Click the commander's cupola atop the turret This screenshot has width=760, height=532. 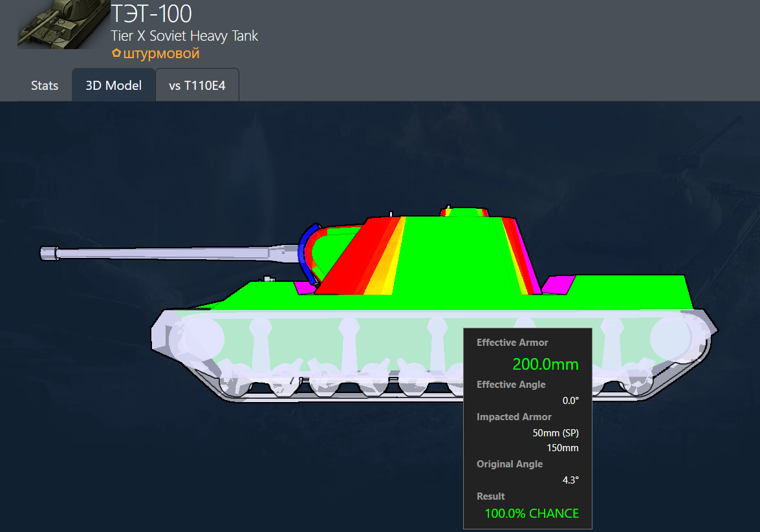point(464,212)
